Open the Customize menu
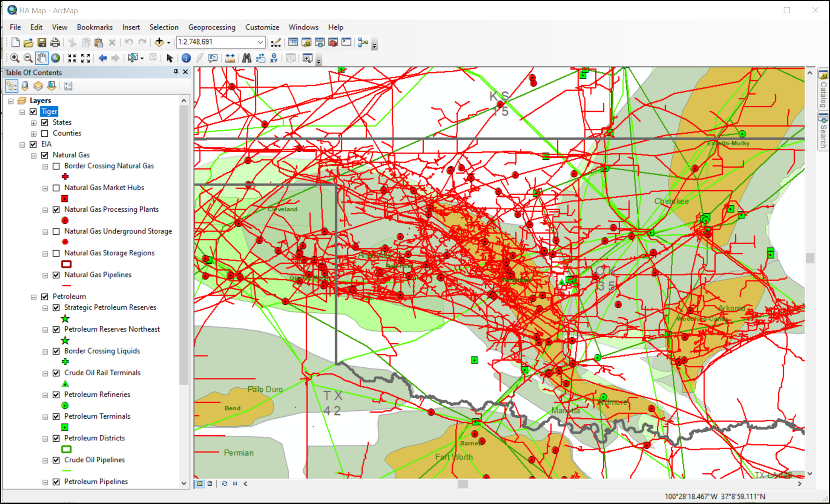830x504 pixels. click(x=262, y=27)
